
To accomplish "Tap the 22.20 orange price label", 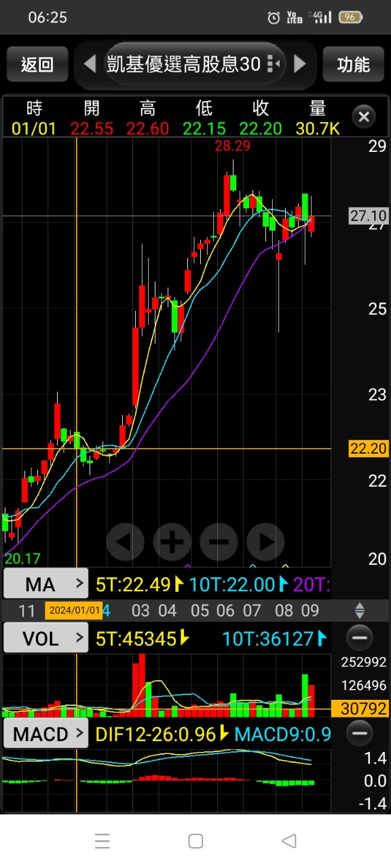I will [369, 448].
